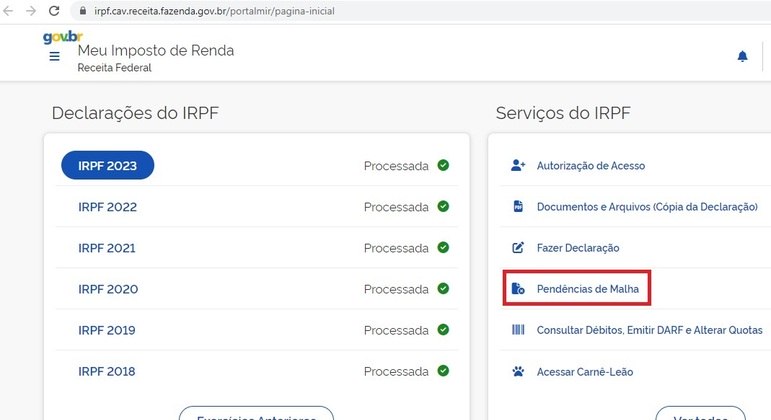Click the Receita Federal subtitle

[115, 67]
